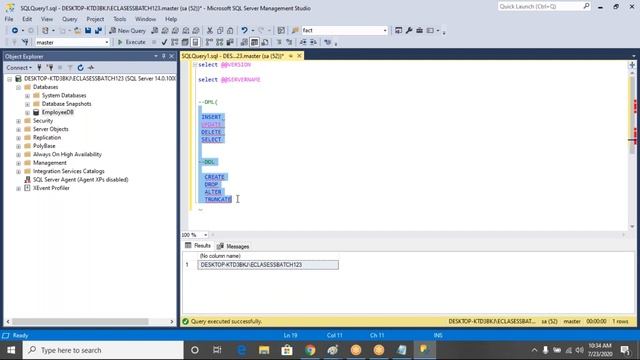Click the Object Explorer horizontal scrollbar thumb

click(x=80, y=322)
